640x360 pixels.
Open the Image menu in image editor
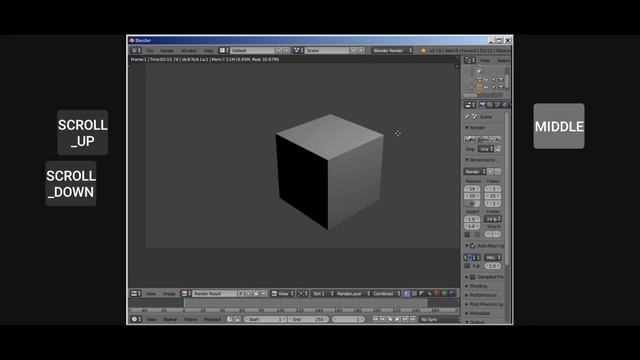(x=169, y=293)
